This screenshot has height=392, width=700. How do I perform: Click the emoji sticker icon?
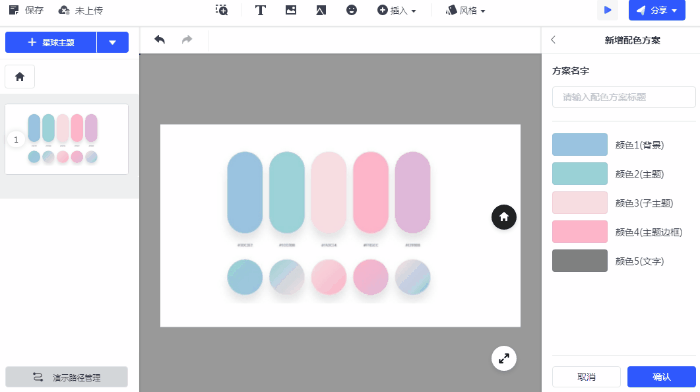pyautogui.click(x=351, y=10)
